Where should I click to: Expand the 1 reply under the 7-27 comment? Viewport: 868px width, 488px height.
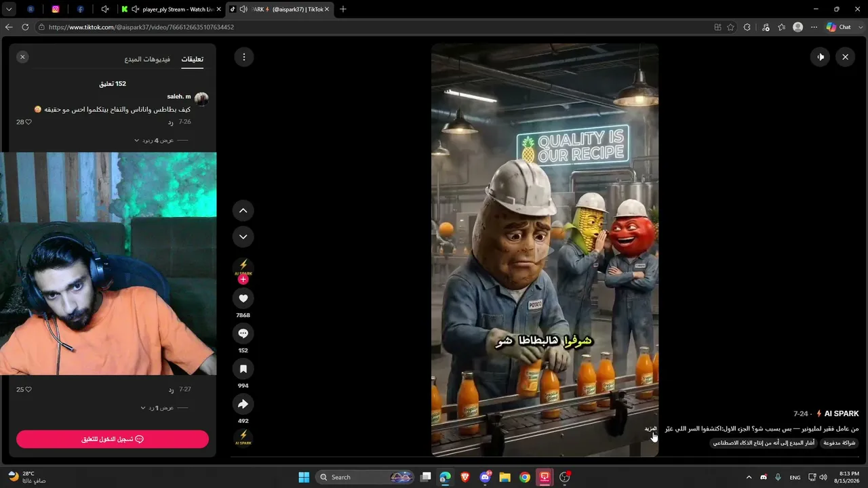(157, 408)
